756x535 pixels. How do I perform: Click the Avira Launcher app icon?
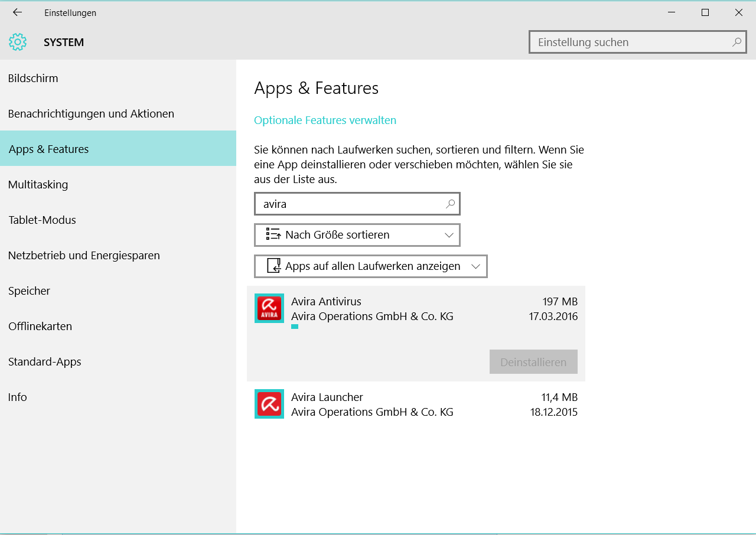pyautogui.click(x=269, y=404)
